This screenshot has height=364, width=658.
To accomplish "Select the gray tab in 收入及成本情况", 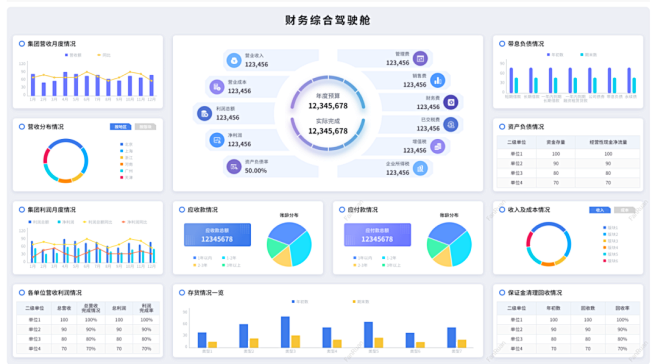I will tap(624, 209).
